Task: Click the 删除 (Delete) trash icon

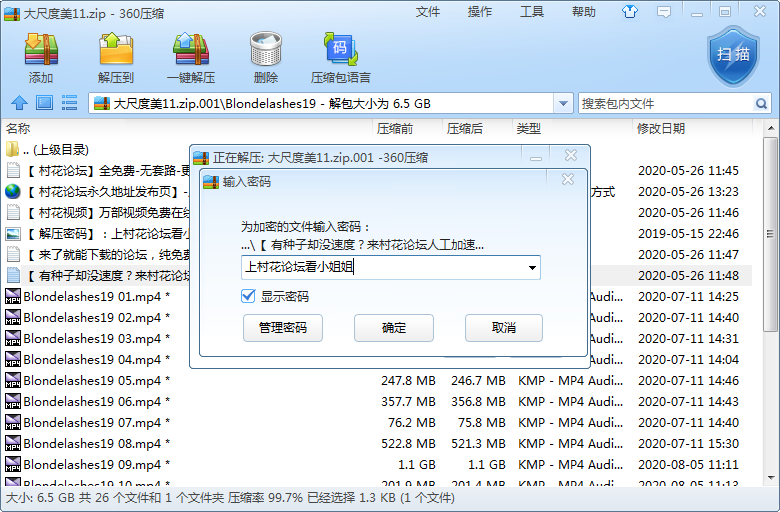Action: 266,49
